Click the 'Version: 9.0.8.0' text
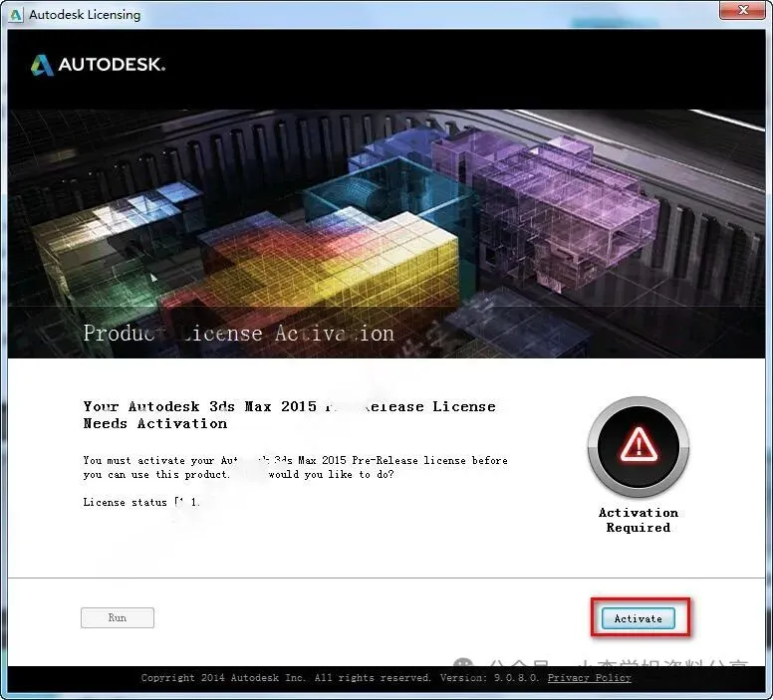 [x=489, y=678]
